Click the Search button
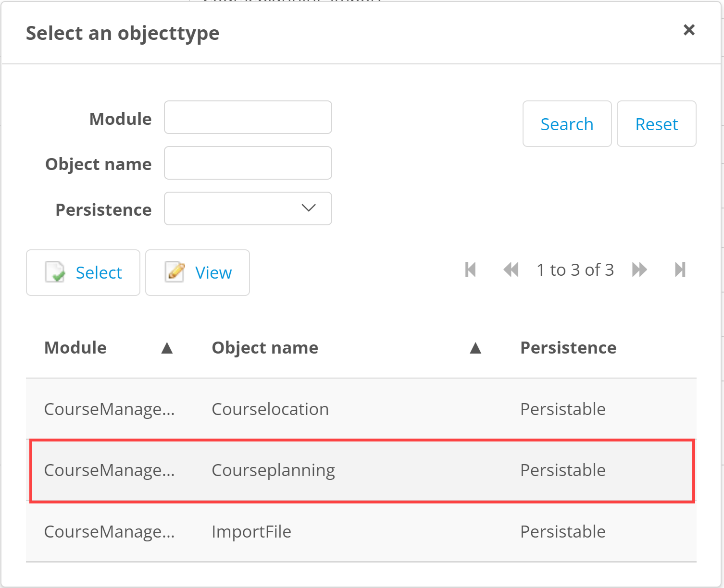 pyautogui.click(x=567, y=124)
